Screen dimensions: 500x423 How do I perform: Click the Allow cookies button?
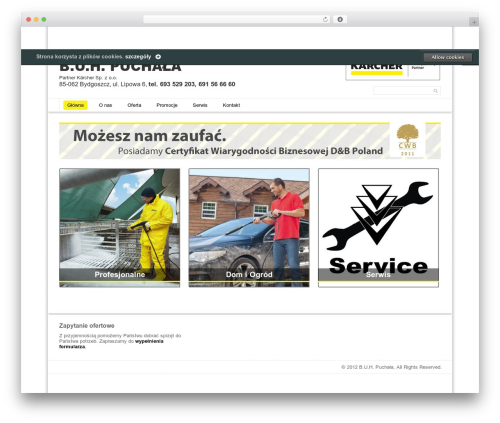point(448,57)
